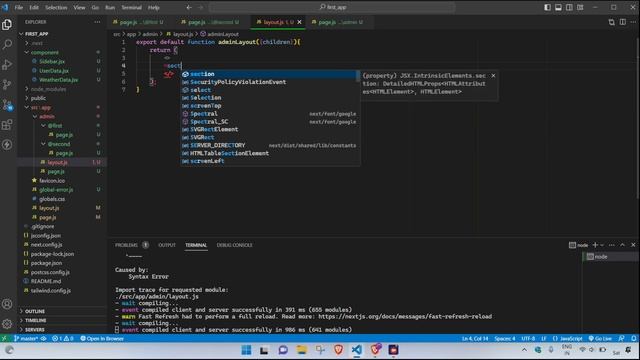Open the chat app icon on taskbar
The width and height of the screenshot is (640, 360).
pyautogui.click(x=283, y=350)
